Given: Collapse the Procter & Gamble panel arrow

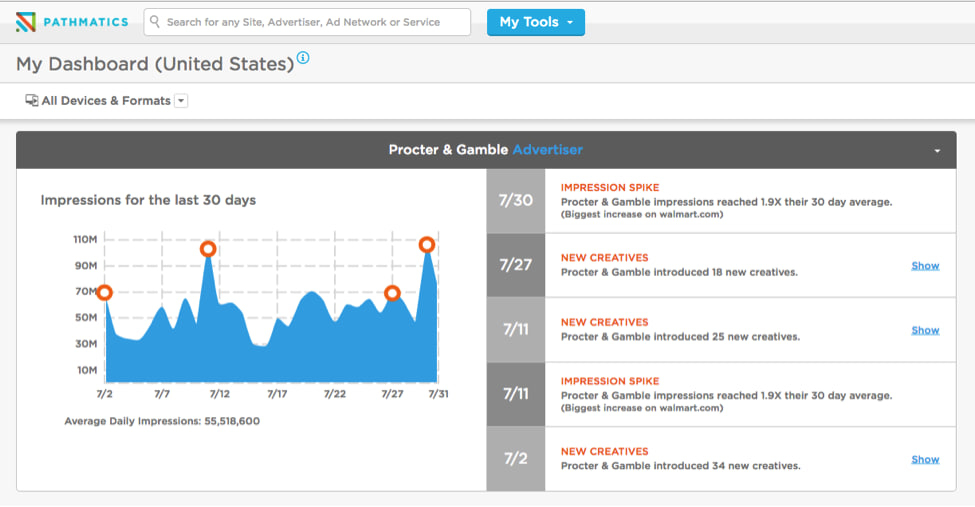Looking at the screenshot, I should coord(937,151).
